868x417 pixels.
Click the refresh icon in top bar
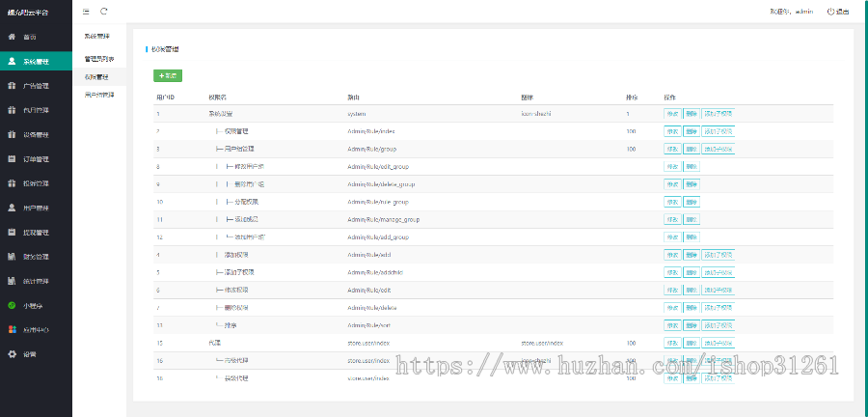tap(103, 11)
